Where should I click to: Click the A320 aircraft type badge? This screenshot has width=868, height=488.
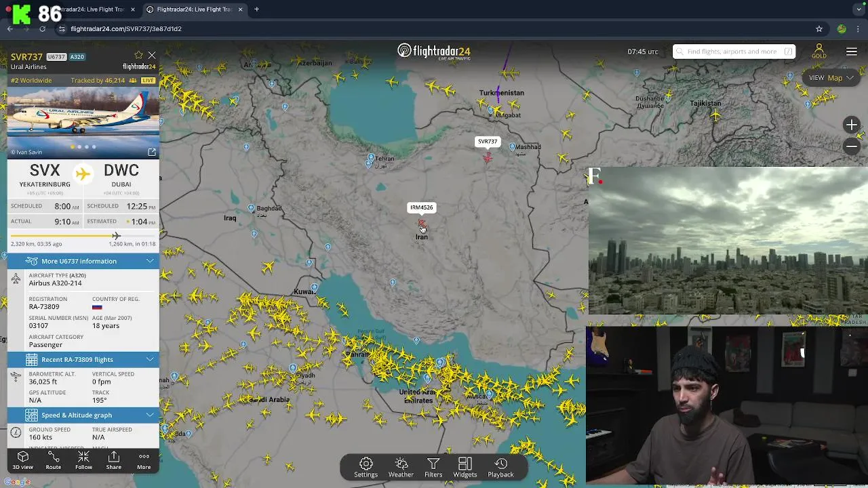pos(77,57)
